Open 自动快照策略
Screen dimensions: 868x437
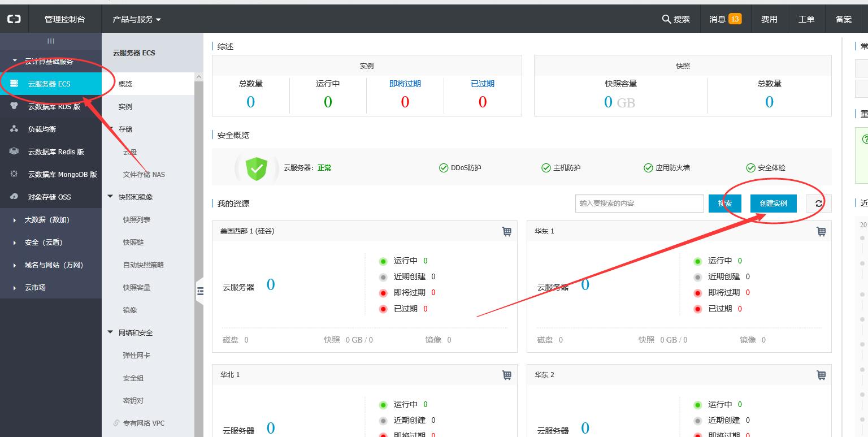click(144, 265)
